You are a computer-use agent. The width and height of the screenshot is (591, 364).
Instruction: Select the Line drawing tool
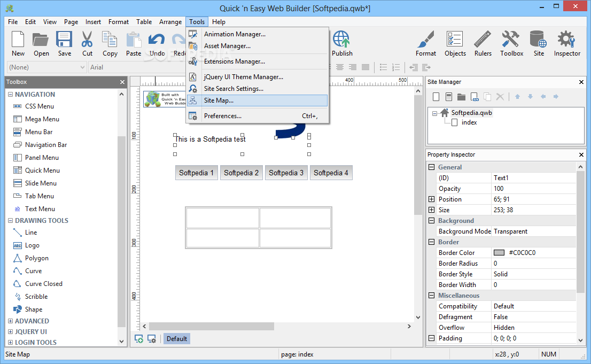tap(30, 233)
